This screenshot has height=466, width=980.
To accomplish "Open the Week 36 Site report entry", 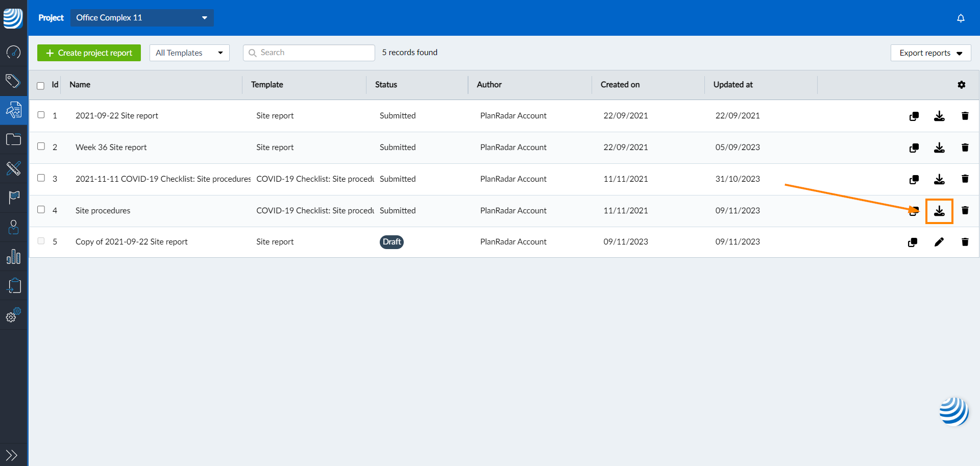I will tap(111, 148).
